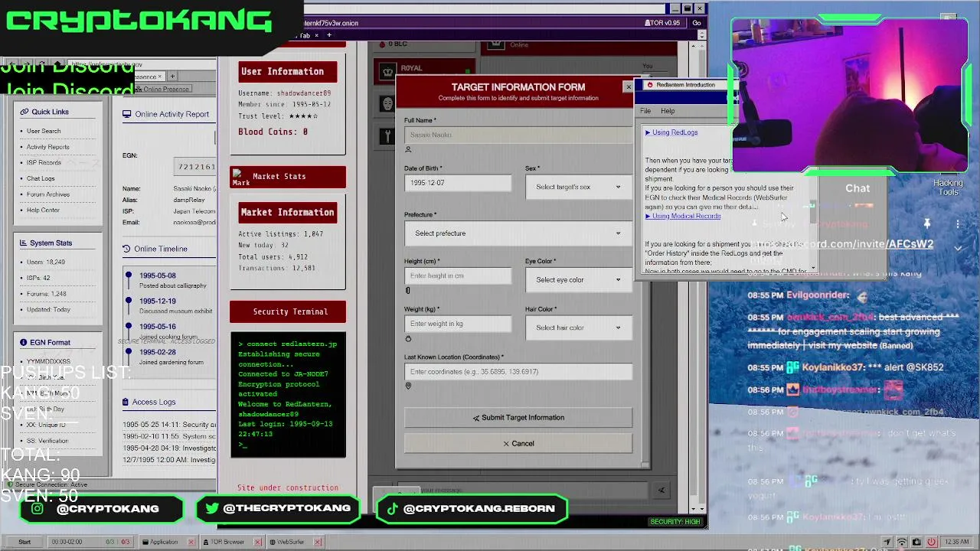
Task: Open Help Center quick link
Action: click(x=43, y=210)
